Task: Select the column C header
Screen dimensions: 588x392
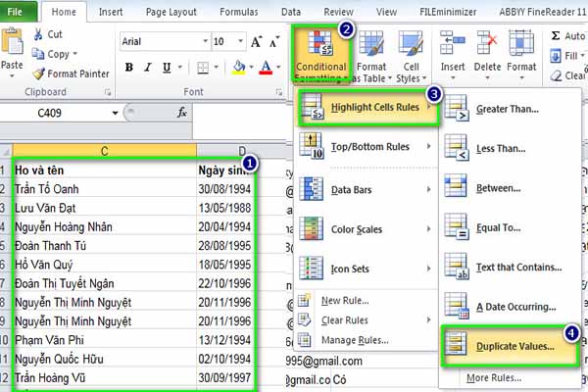Action: click(x=104, y=151)
